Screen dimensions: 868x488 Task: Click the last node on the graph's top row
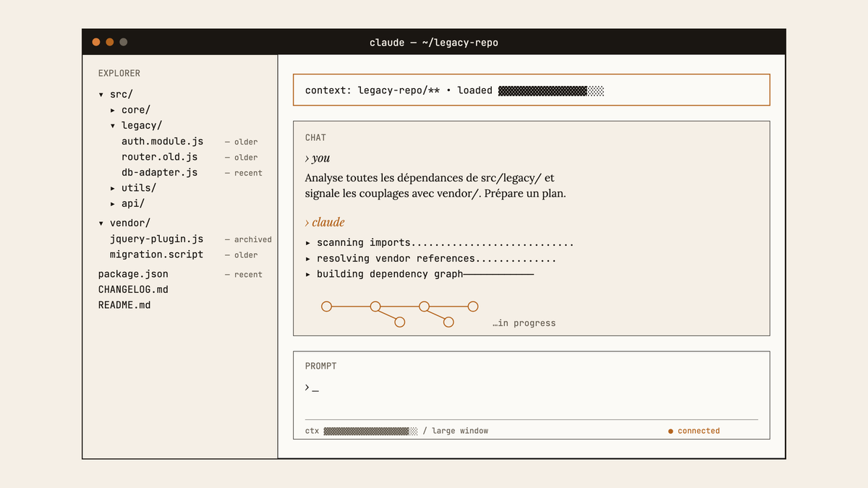tap(473, 307)
